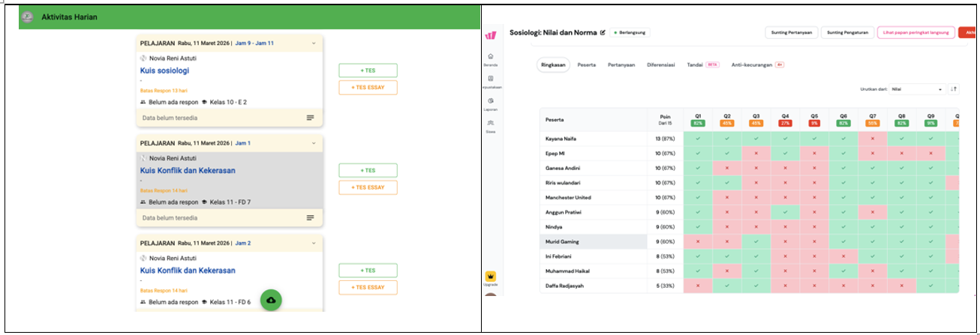The height and width of the screenshot is (335, 980).
Task: Open the Laporan reports sidebar icon
Action: click(x=490, y=103)
